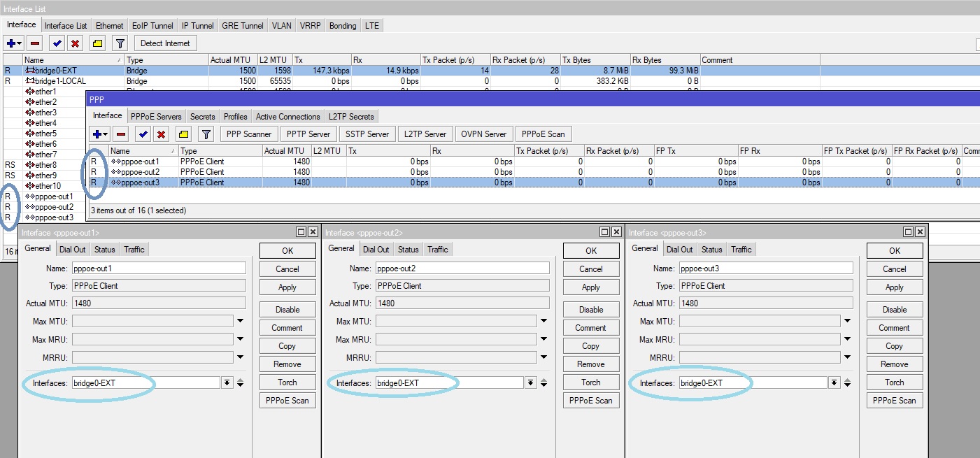Click the yellow comment icon in Interface List toolbar

point(97,43)
